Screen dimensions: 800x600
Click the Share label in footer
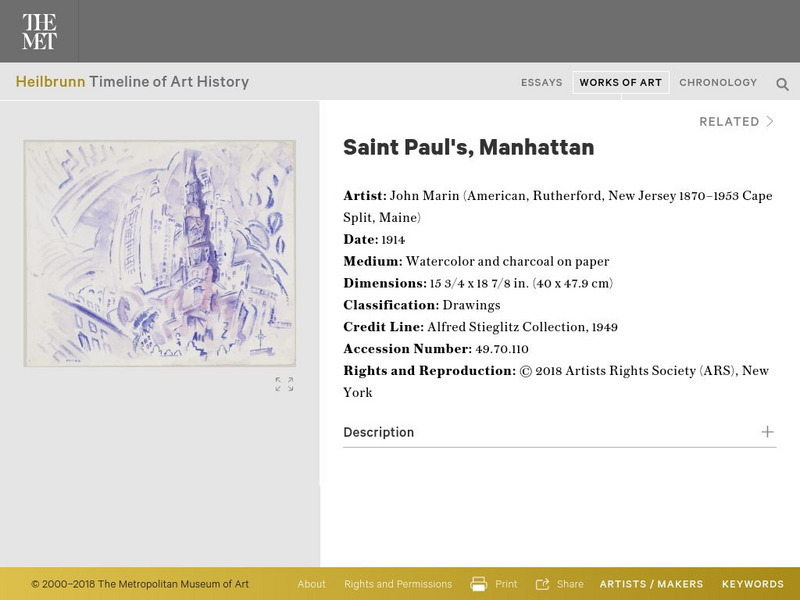coord(570,584)
